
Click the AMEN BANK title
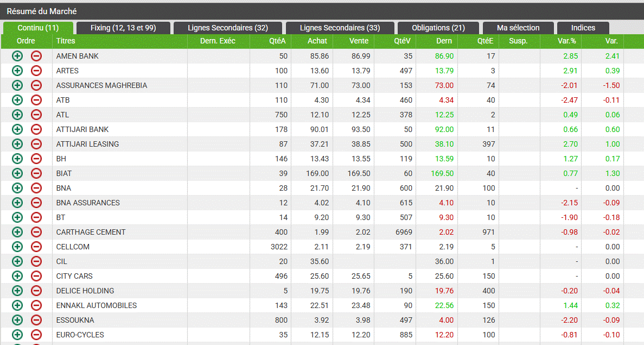77,56
